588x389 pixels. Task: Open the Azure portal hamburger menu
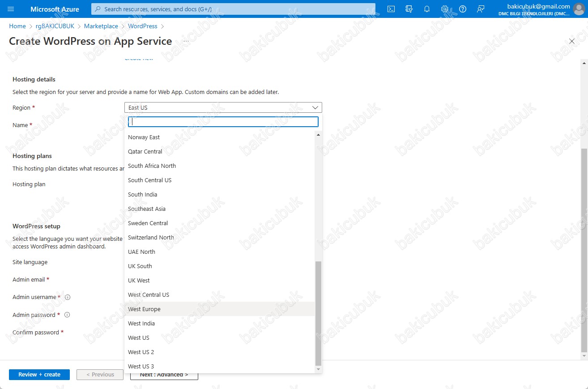coord(11,9)
